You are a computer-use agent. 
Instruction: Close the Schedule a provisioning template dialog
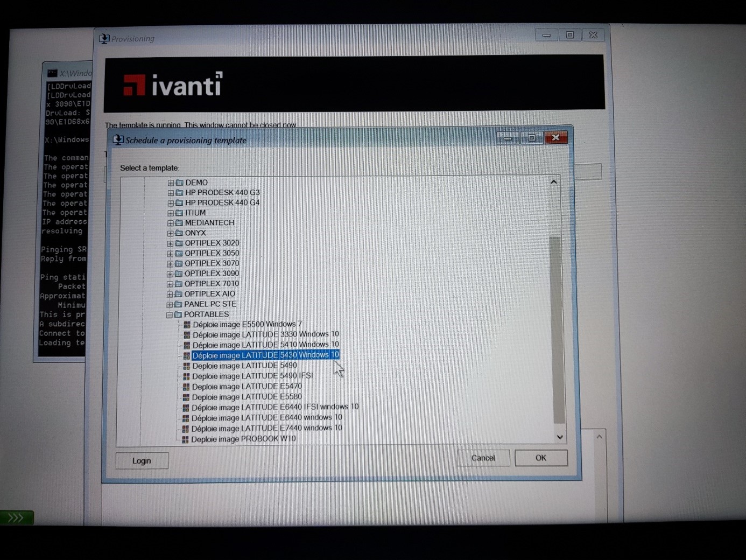(x=555, y=138)
